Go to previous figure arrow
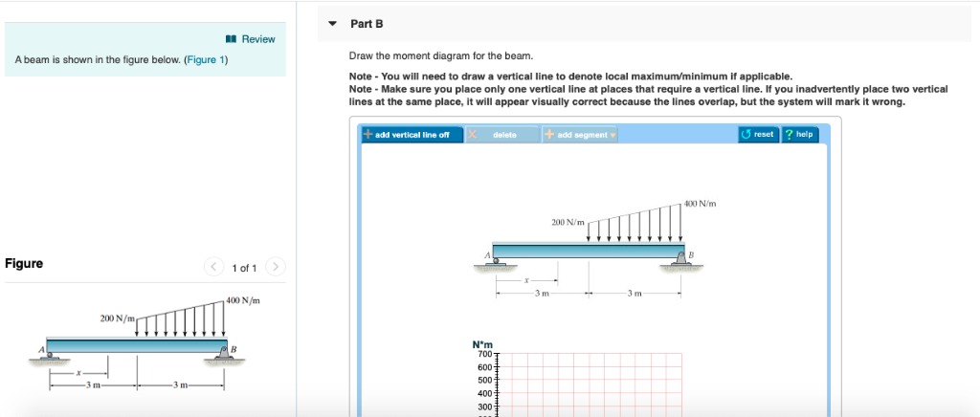 [213, 267]
